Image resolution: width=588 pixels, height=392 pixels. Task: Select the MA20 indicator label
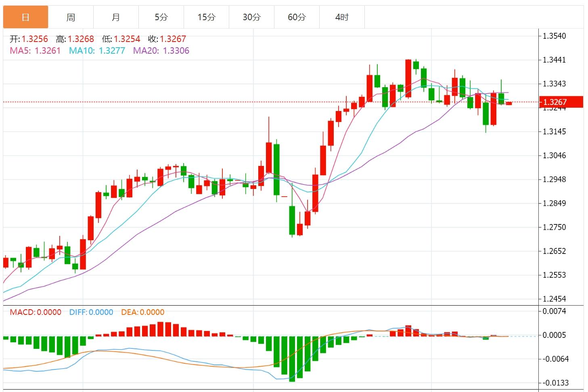pyautogui.click(x=161, y=51)
